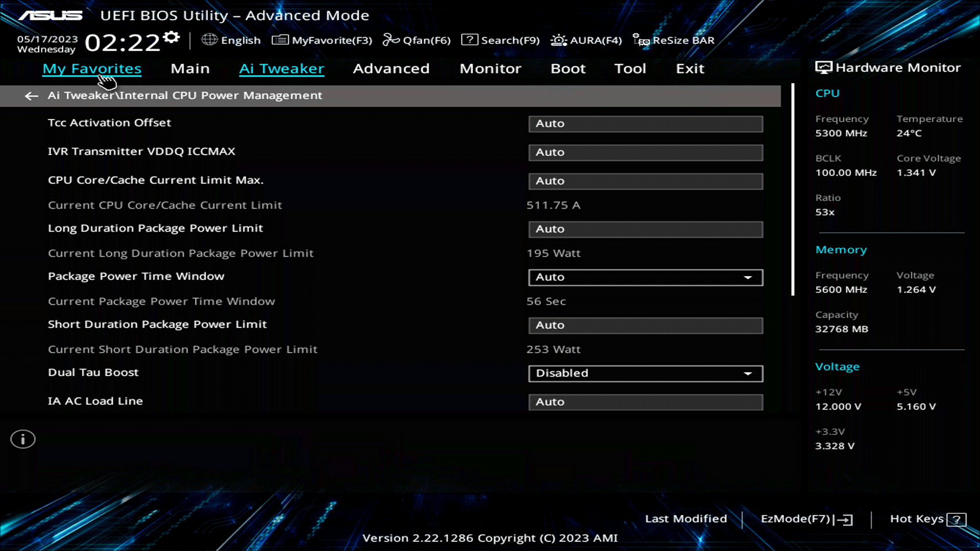This screenshot has height=551, width=980.
Task: Open the Boot menu
Action: click(x=568, y=68)
